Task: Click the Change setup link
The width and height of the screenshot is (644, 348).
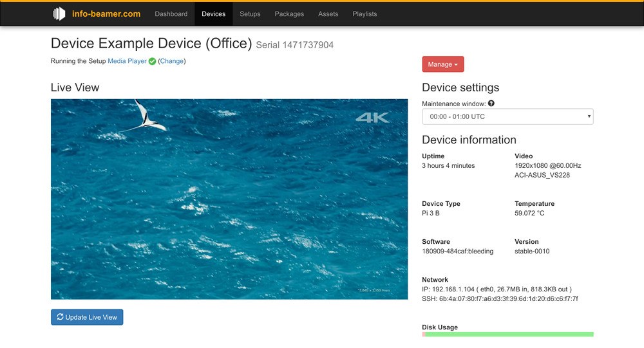Action: coord(171,61)
